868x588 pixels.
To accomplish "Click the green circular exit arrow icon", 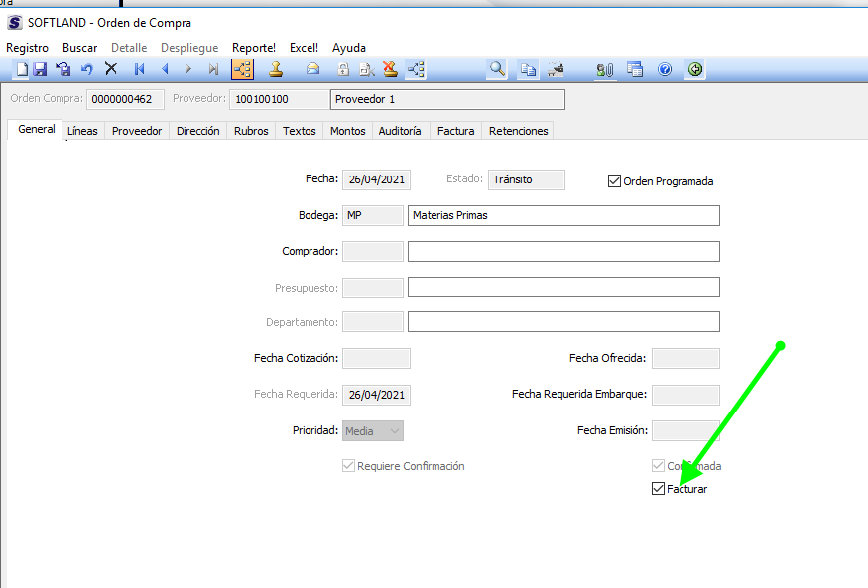I will 695,69.
